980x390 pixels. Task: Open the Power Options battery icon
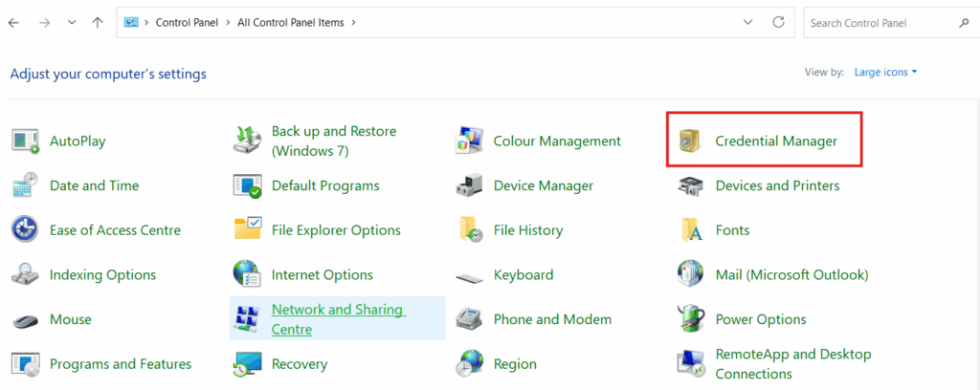691,319
